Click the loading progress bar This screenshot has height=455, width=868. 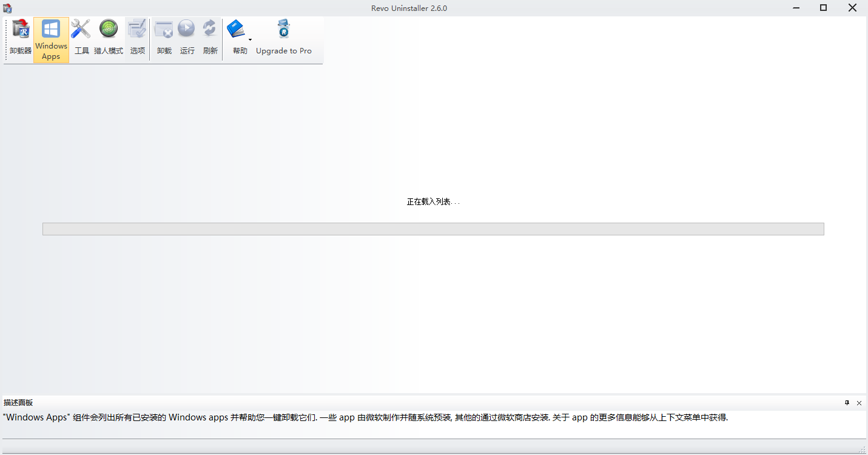coord(433,229)
